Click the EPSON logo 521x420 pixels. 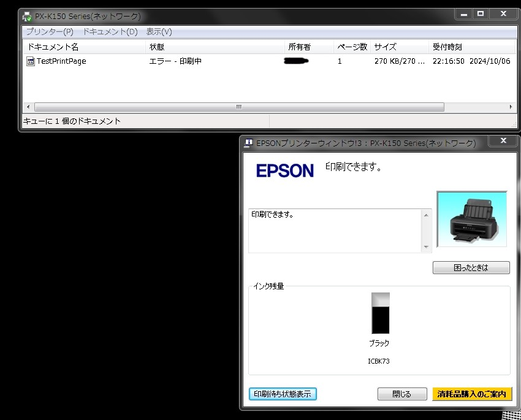pos(285,170)
